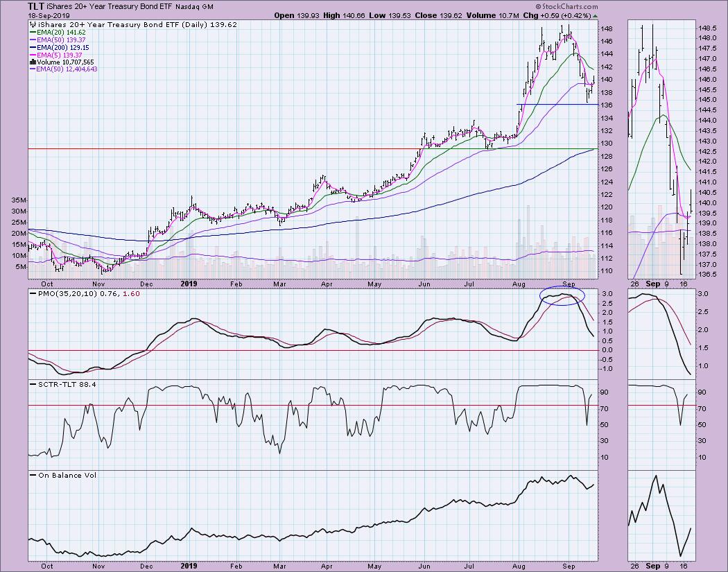Click the iShares 20+ Year Treasury Bond ETF title
The height and width of the screenshot is (572, 728).
(110, 6)
